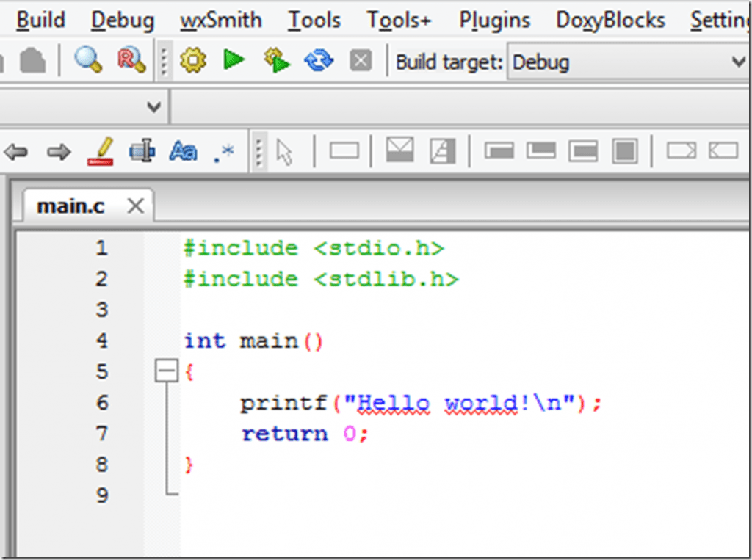Open the Debug menu
Image resolution: width=752 pixels, height=560 pixels.
(x=123, y=21)
